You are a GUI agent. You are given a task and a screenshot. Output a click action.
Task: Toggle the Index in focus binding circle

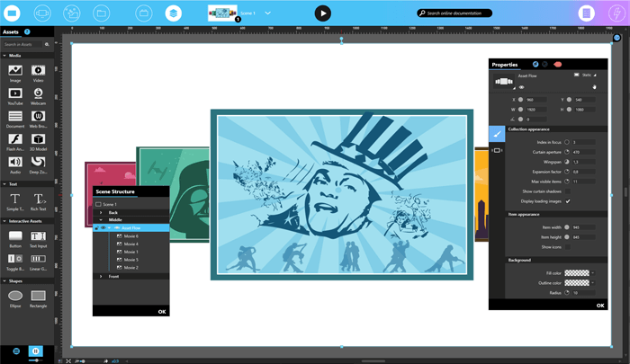(567, 142)
